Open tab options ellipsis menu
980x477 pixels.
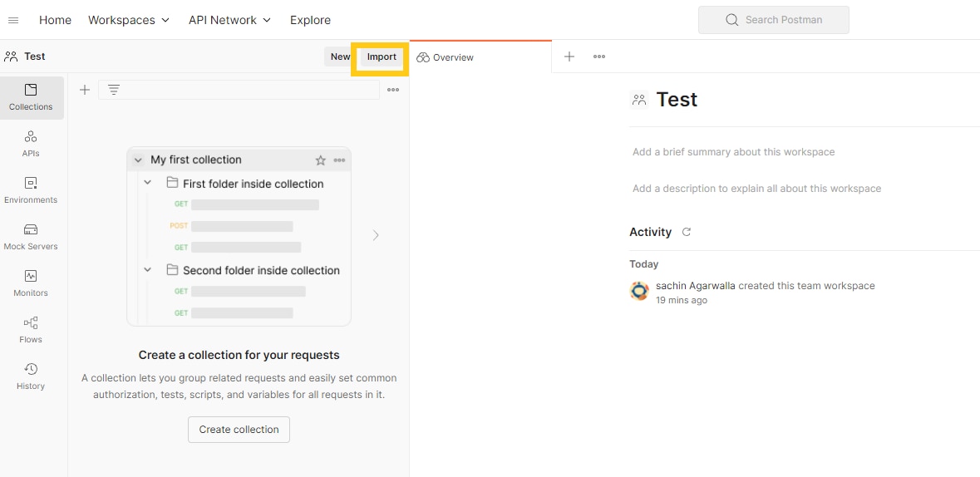click(x=599, y=57)
